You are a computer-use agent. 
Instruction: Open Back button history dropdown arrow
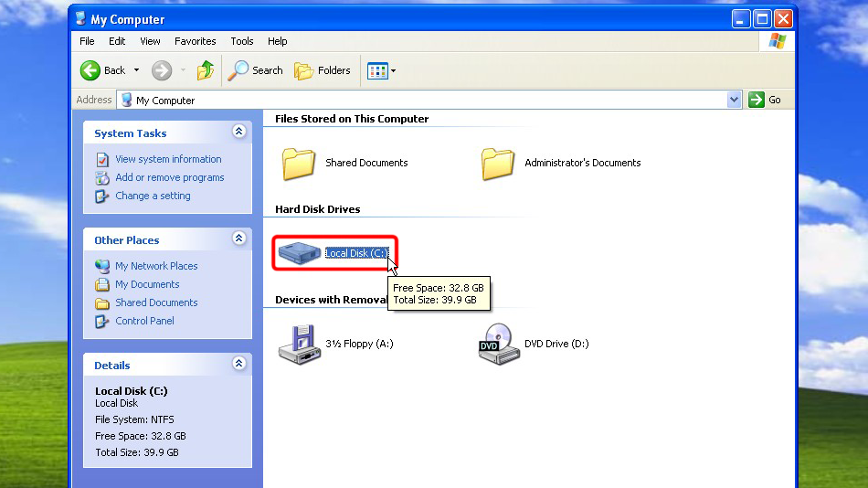click(136, 70)
